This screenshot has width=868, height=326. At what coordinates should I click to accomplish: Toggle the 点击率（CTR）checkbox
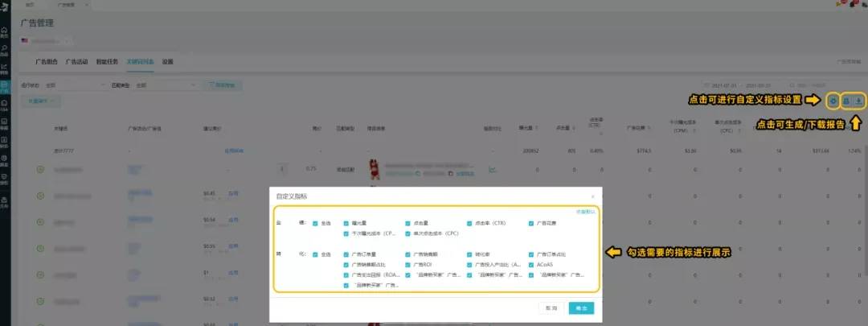click(x=469, y=223)
